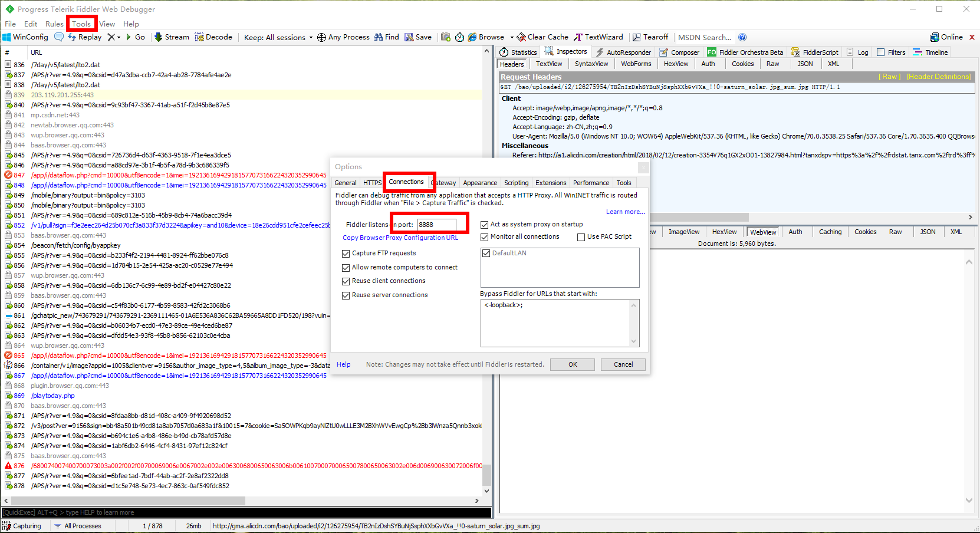
Task: Close the toolbar with red X
Action: [x=972, y=37]
